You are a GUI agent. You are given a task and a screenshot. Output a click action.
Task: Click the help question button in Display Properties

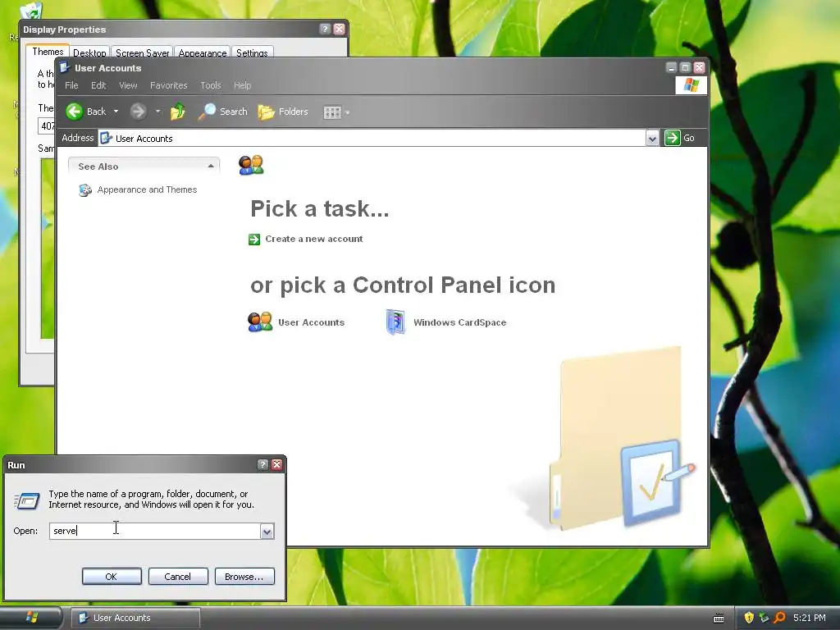click(325, 29)
